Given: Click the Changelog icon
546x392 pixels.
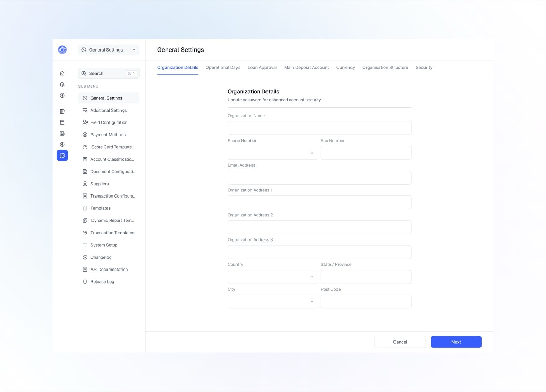Looking at the screenshot, I should [85, 257].
